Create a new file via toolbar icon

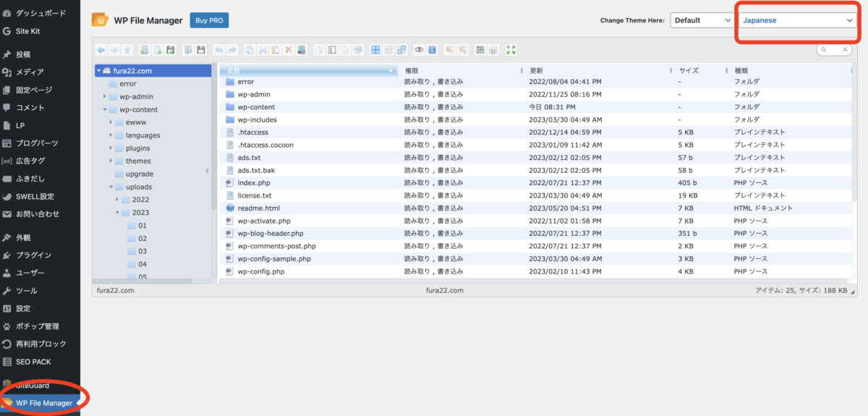click(157, 50)
